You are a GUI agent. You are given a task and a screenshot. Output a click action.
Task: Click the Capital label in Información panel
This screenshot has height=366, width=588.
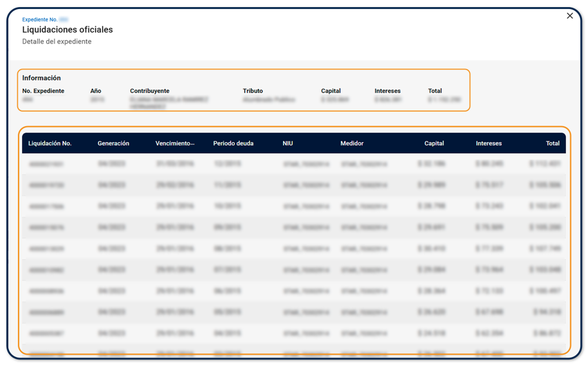pyautogui.click(x=331, y=91)
